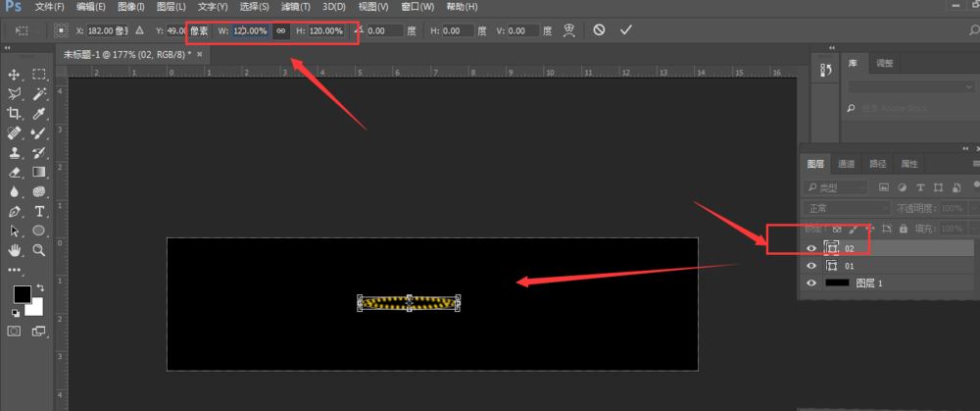Select the History Brush tool

(39, 153)
